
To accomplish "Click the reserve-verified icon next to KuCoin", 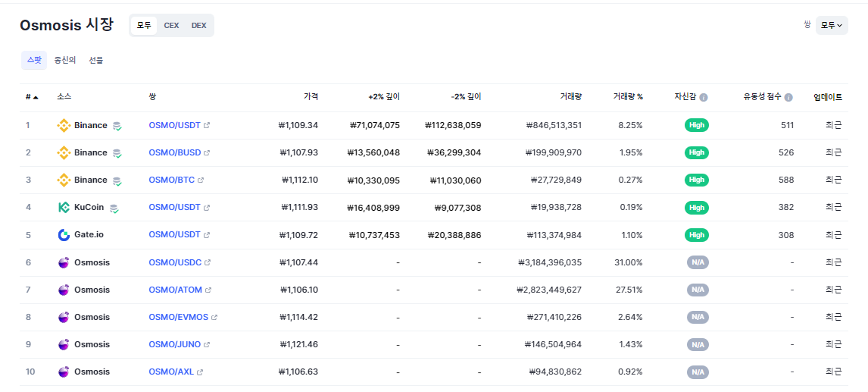I will coord(114,208).
